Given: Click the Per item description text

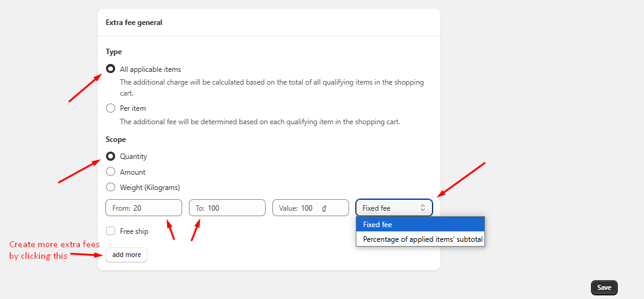Looking at the screenshot, I should tap(260, 122).
